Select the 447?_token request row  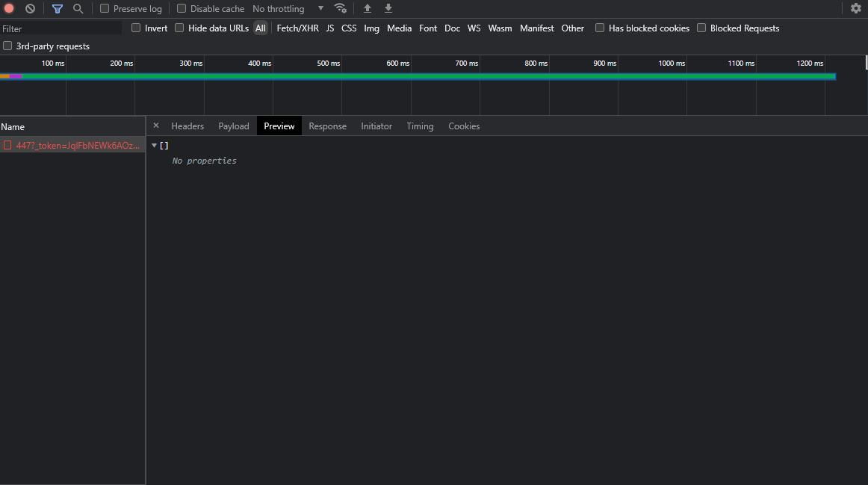(72, 146)
